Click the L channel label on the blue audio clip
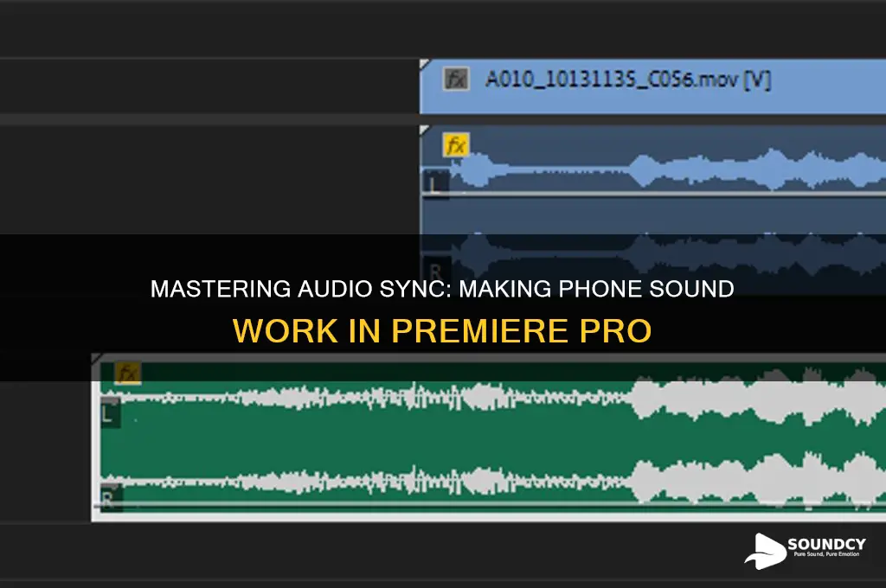The image size is (886, 588). pyautogui.click(x=434, y=185)
